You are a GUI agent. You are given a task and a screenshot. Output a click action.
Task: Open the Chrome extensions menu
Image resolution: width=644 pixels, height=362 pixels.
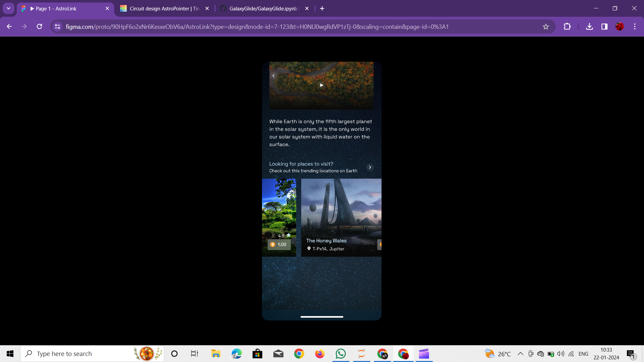(567, 27)
